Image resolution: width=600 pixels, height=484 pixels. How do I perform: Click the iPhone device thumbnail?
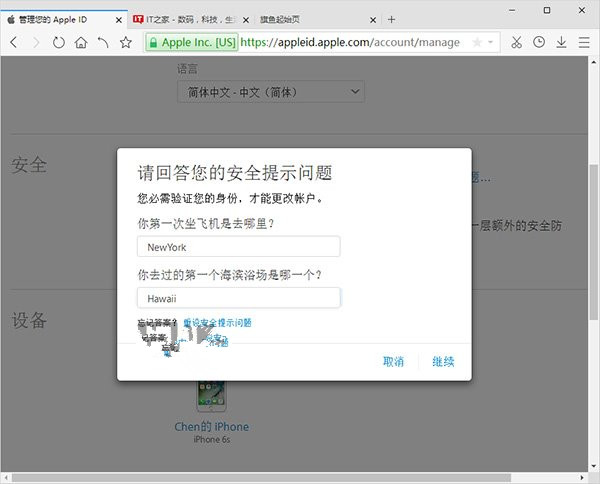(x=211, y=396)
